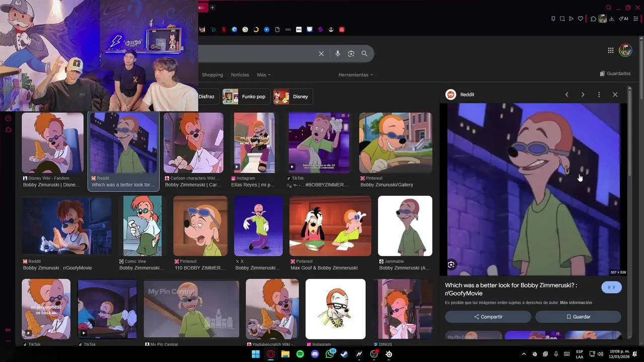Expand the Más dropdown
This screenshot has width=644, height=362.
264,75
